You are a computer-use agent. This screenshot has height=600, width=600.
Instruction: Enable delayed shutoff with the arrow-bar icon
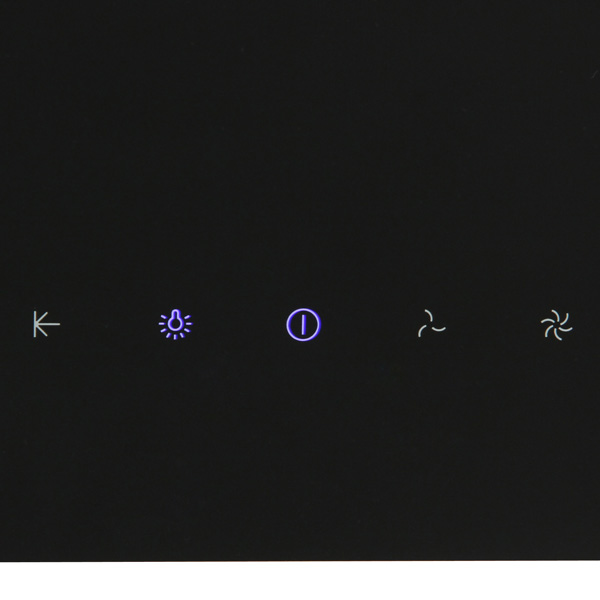47,324
